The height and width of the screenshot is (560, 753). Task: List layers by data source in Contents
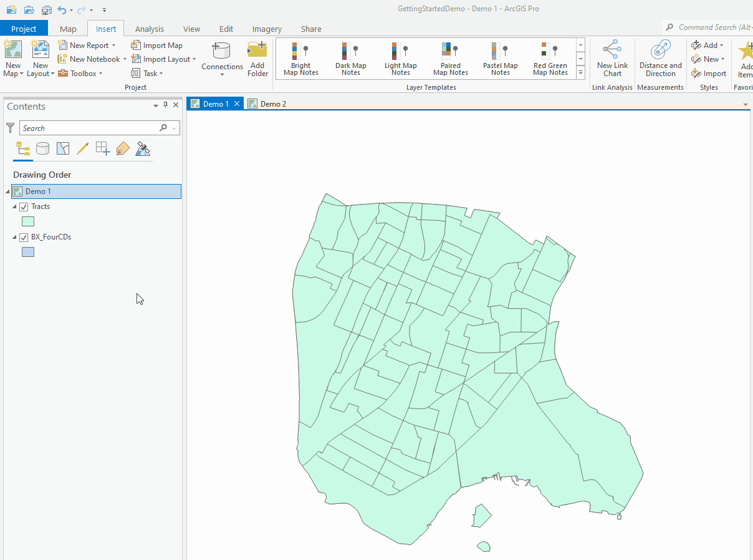(x=42, y=148)
